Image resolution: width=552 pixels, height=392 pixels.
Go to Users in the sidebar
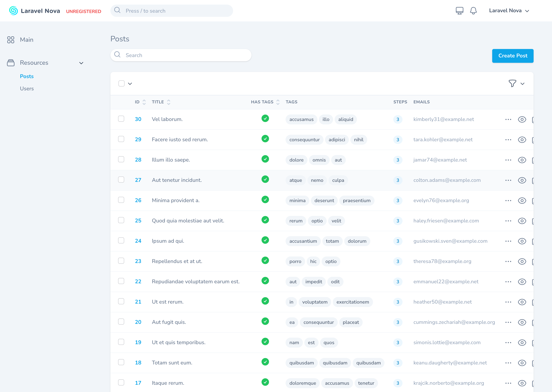[x=27, y=89]
